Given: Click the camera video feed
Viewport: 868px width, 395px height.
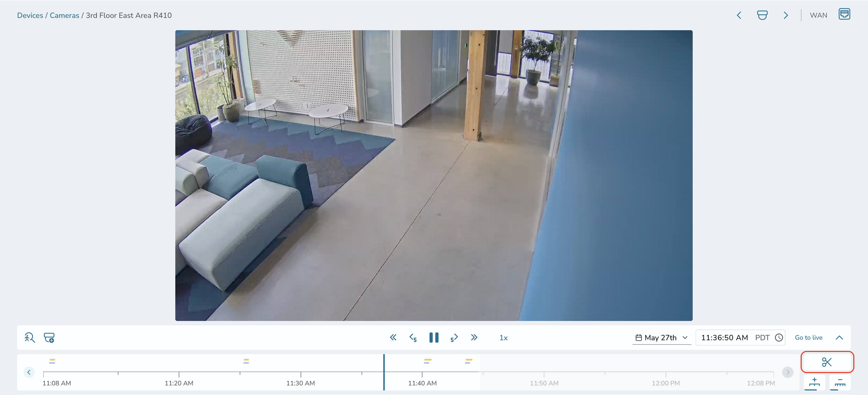Looking at the screenshot, I should click(x=434, y=175).
